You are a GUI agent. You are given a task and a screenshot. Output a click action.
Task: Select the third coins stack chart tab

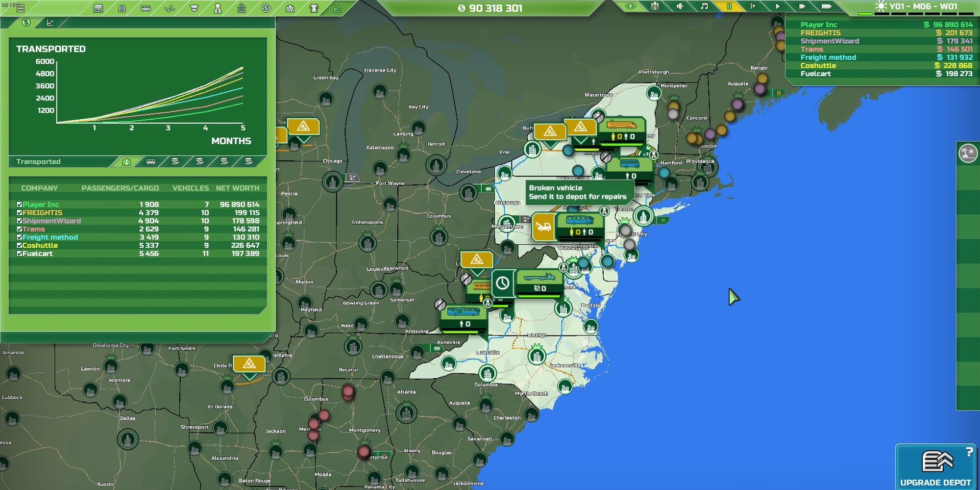[224, 161]
